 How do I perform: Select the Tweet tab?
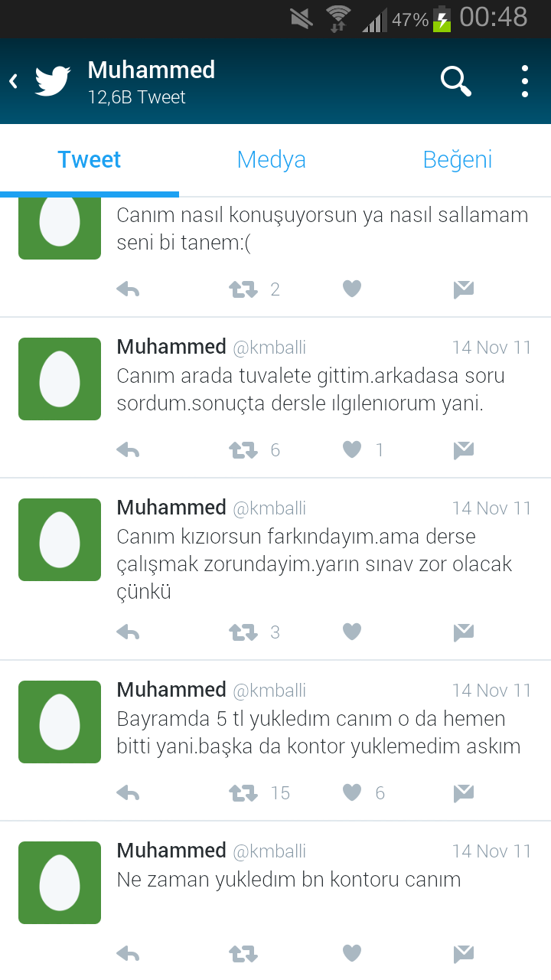tap(90, 159)
